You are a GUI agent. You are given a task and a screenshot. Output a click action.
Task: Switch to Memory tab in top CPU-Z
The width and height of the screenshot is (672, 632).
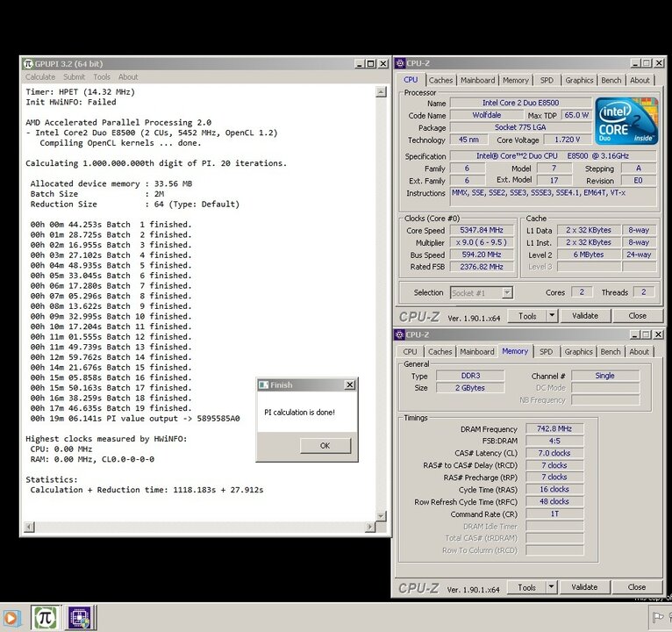point(516,80)
